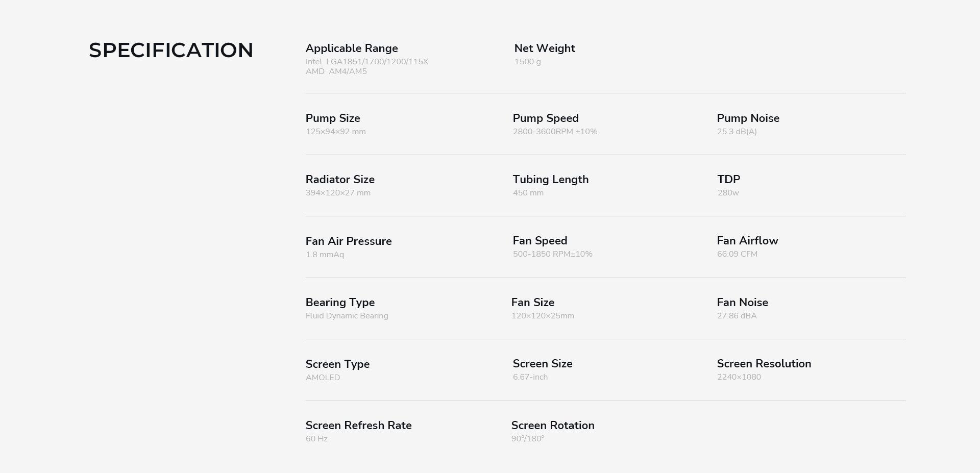Click the SPECIFICATION heading
980x473 pixels.
tap(171, 51)
